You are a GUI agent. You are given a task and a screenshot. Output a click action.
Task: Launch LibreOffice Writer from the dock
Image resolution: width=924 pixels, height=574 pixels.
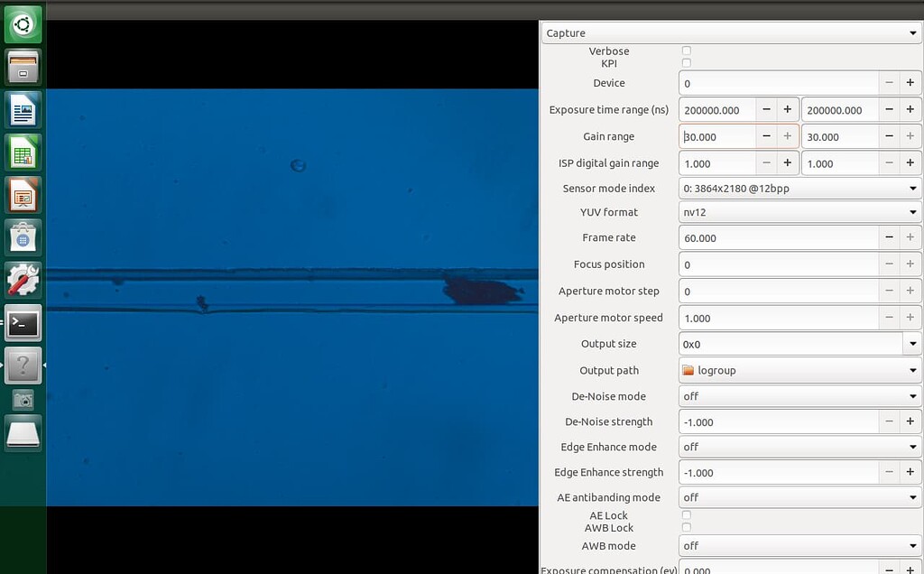pos(22,109)
